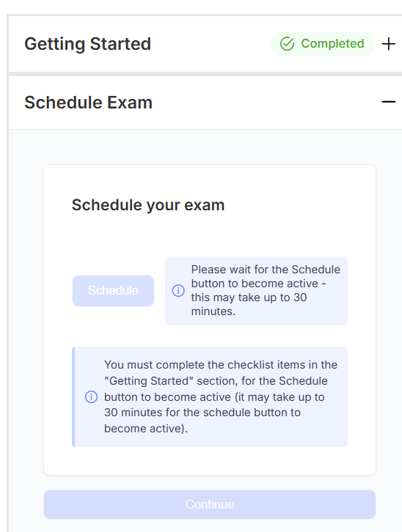
Task: Collapse Schedule Exam with the minus icon
Action: [x=388, y=102]
